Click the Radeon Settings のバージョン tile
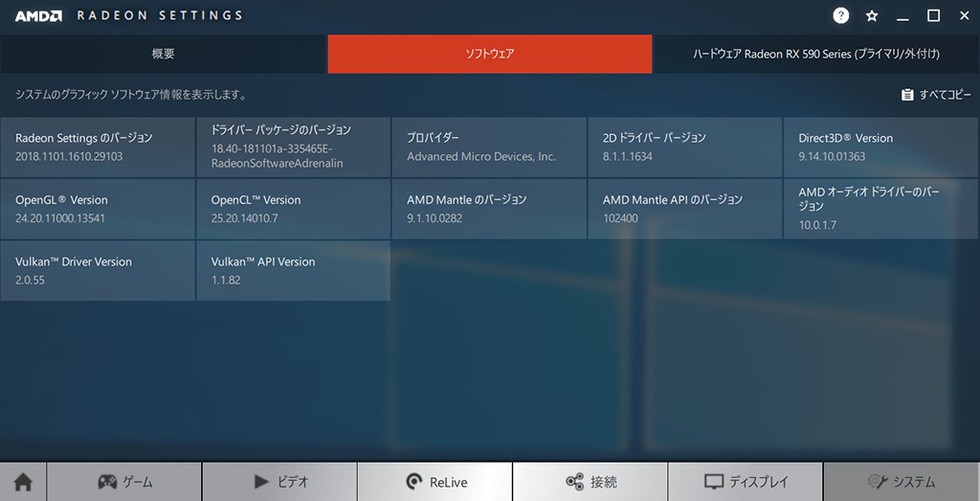 tap(98, 147)
